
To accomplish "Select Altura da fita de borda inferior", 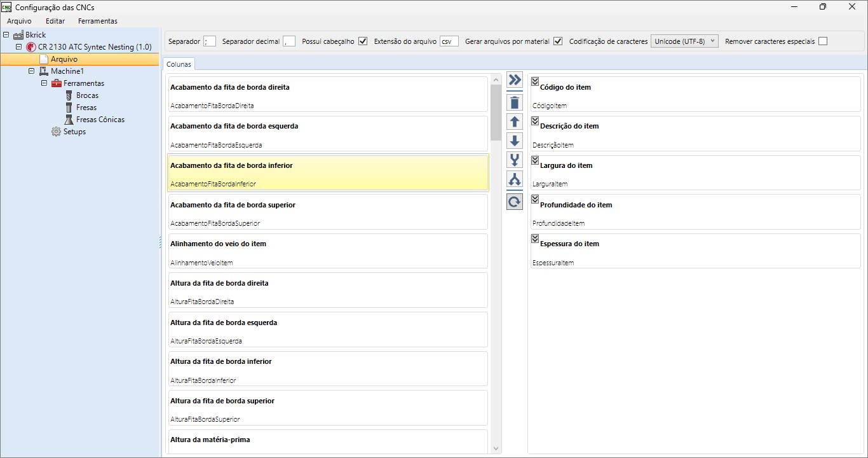I will coord(328,369).
